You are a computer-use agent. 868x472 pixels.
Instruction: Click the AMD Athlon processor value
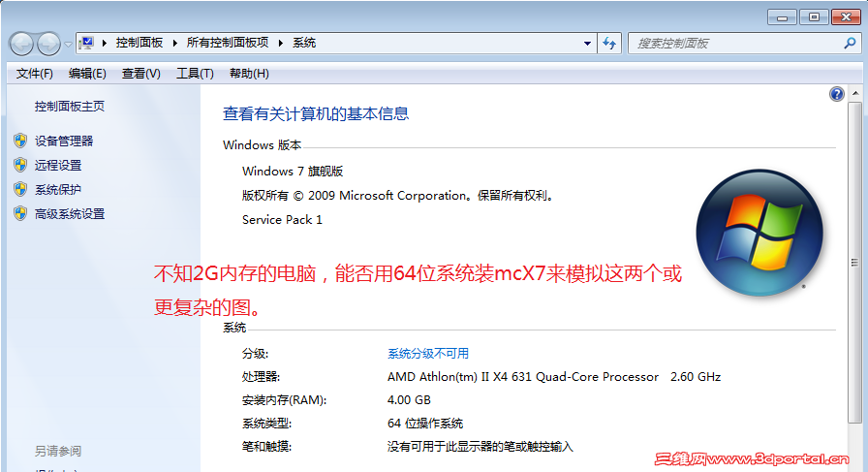[553, 377]
